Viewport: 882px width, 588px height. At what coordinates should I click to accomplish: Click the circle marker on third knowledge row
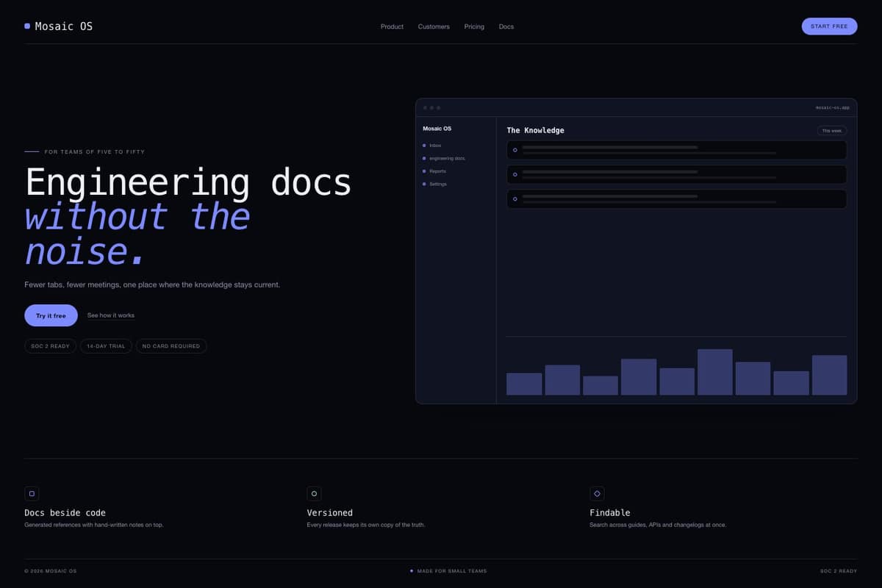coord(514,199)
